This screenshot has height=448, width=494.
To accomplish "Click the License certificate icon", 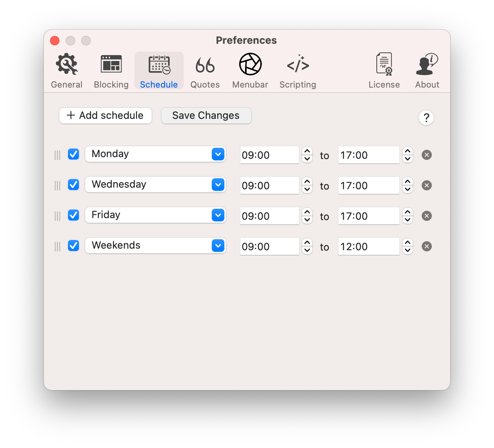I will (x=384, y=64).
